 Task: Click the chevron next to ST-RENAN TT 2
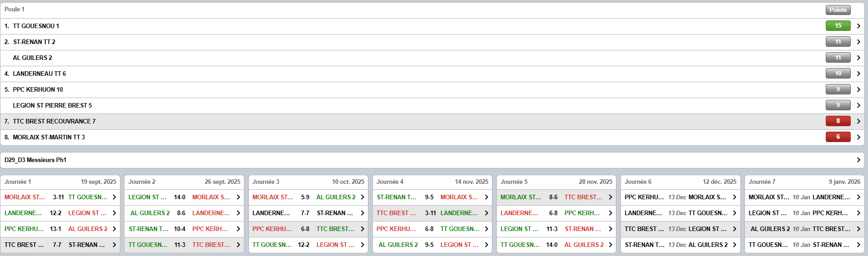[858, 42]
